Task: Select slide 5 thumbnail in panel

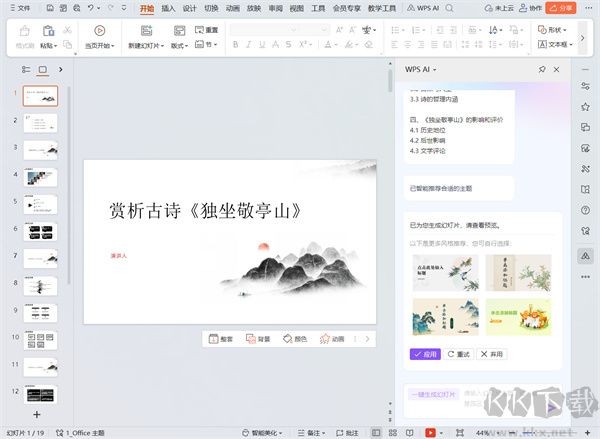Action: point(40,204)
